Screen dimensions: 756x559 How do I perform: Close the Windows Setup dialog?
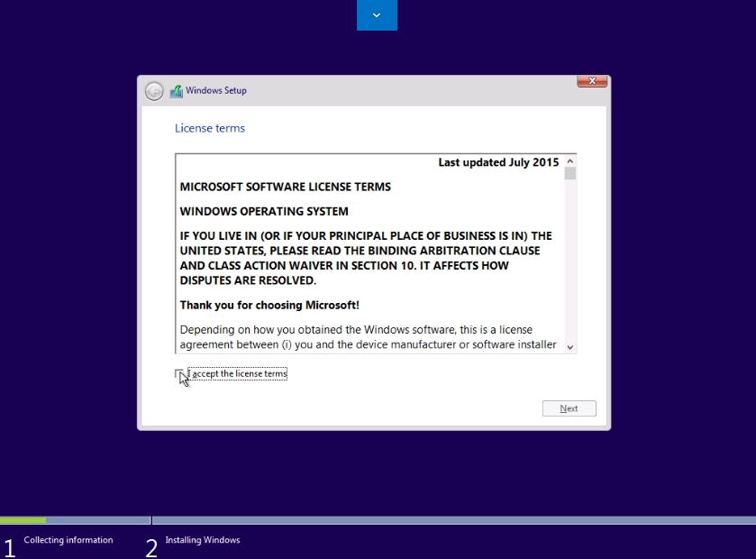tap(591, 82)
